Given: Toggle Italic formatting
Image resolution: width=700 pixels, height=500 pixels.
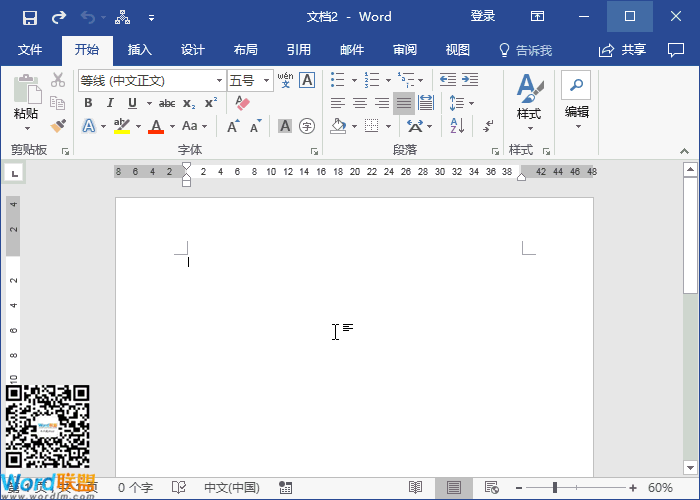Looking at the screenshot, I should (x=110, y=103).
